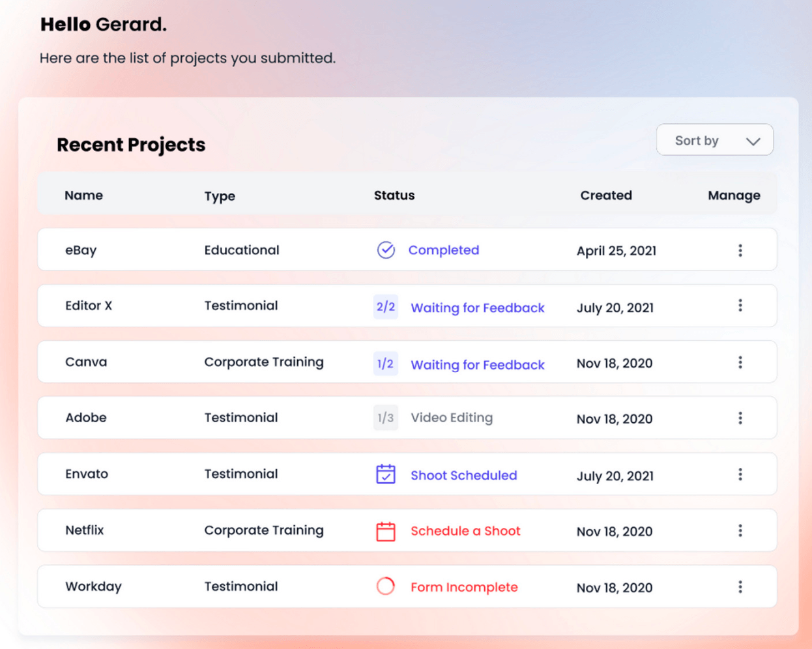
Task: Open Waiting for Feedback status of Editor X
Action: click(478, 308)
